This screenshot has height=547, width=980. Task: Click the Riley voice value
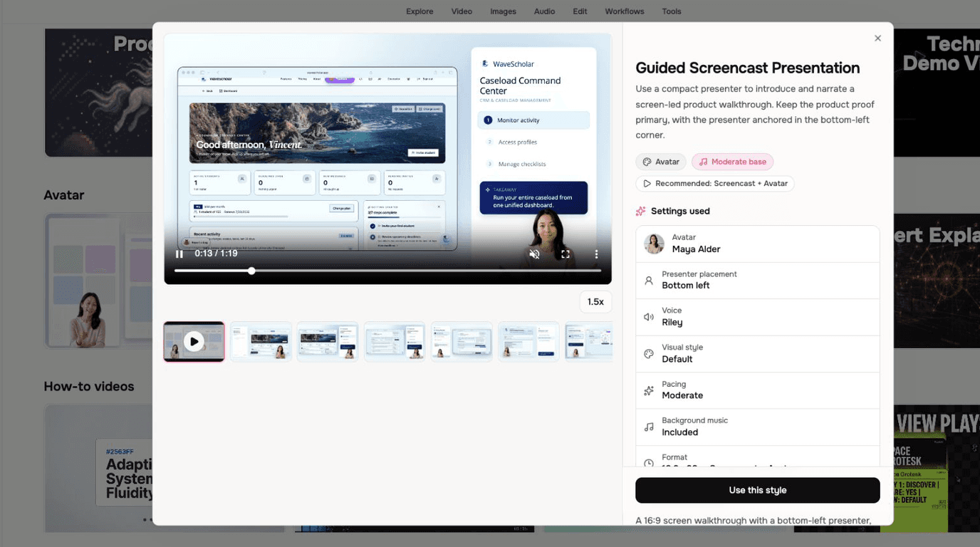click(x=672, y=322)
